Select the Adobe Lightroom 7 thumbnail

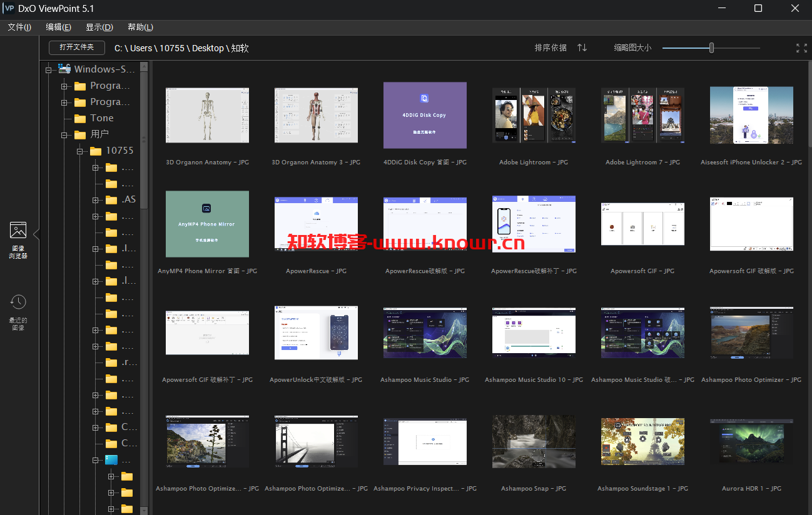(x=642, y=115)
